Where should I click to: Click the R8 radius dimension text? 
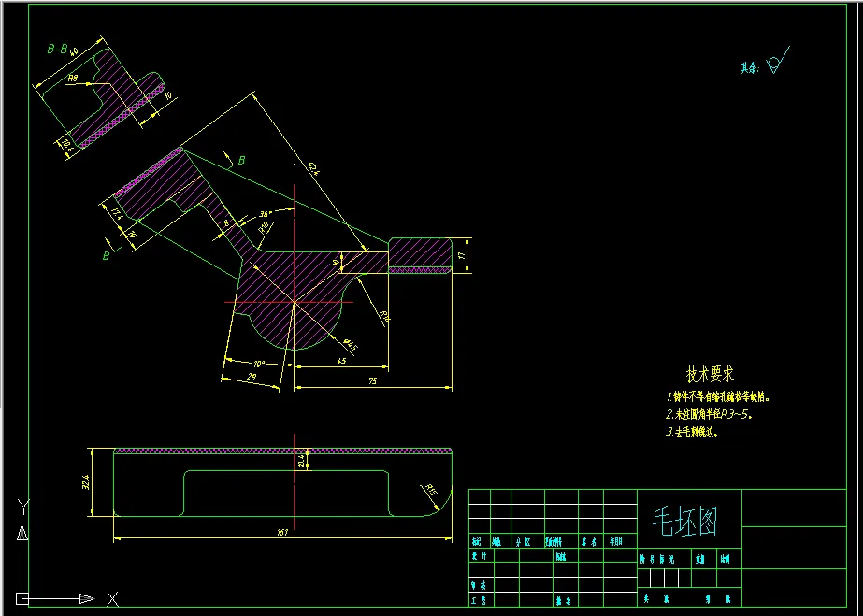click(72, 79)
